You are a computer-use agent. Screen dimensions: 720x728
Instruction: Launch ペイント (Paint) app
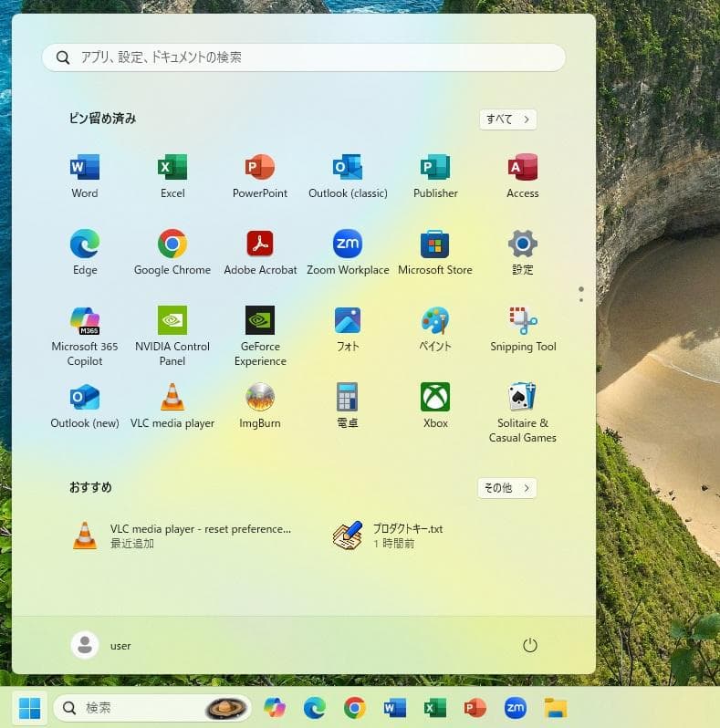[x=435, y=329]
